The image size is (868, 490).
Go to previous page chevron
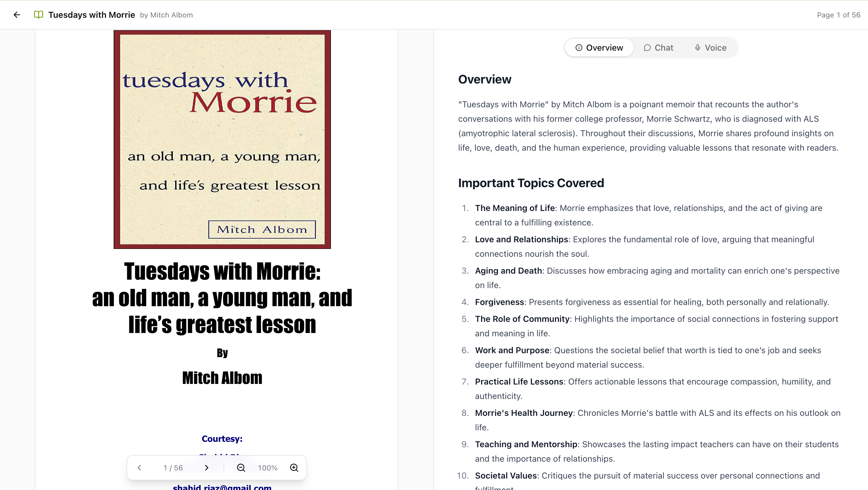click(140, 468)
